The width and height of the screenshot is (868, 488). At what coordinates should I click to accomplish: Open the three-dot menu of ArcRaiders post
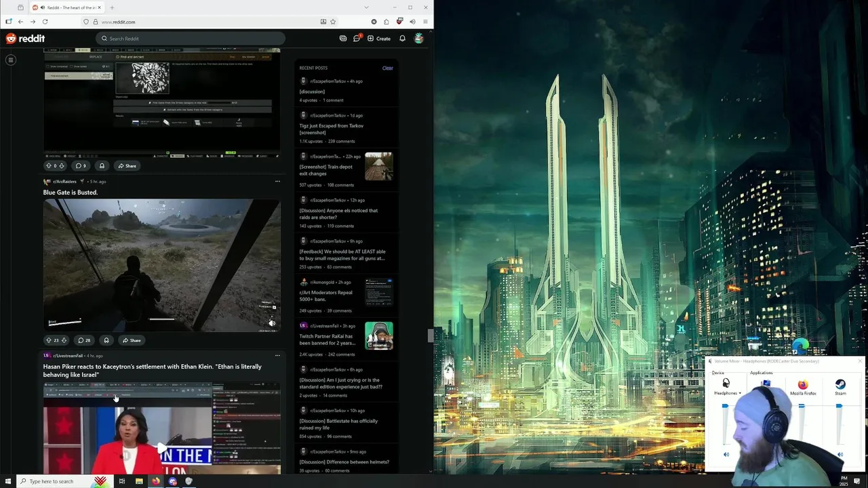point(277,181)
